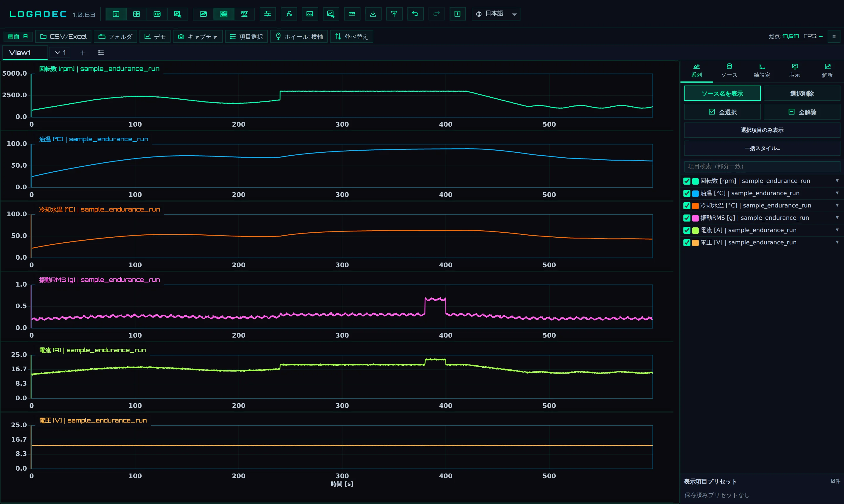Click the 項目検索 search field
Image resolution: width=844 pixels, height=504 pixels.
(x=762, y=166)
